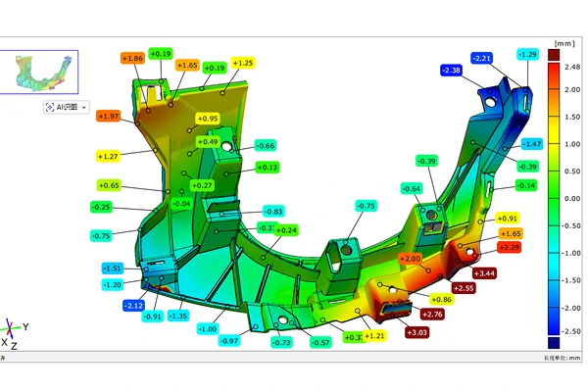Select the -0.57 deviation label

320,342
